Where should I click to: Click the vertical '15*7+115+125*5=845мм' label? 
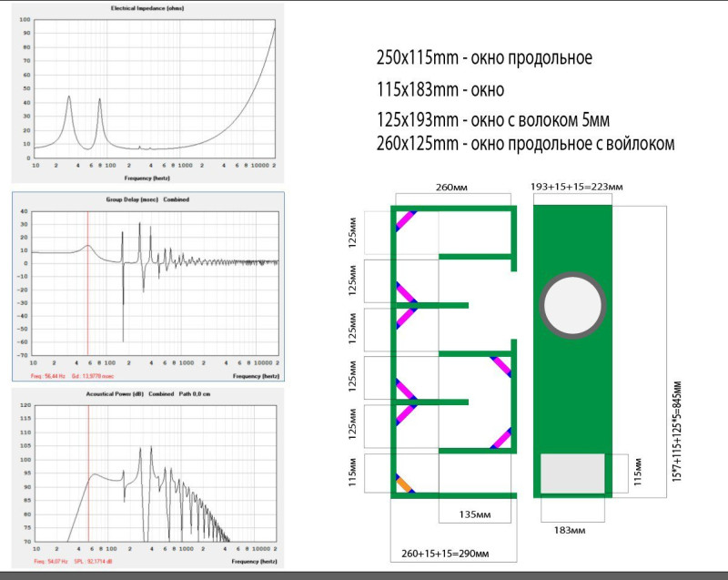[677, 432]
